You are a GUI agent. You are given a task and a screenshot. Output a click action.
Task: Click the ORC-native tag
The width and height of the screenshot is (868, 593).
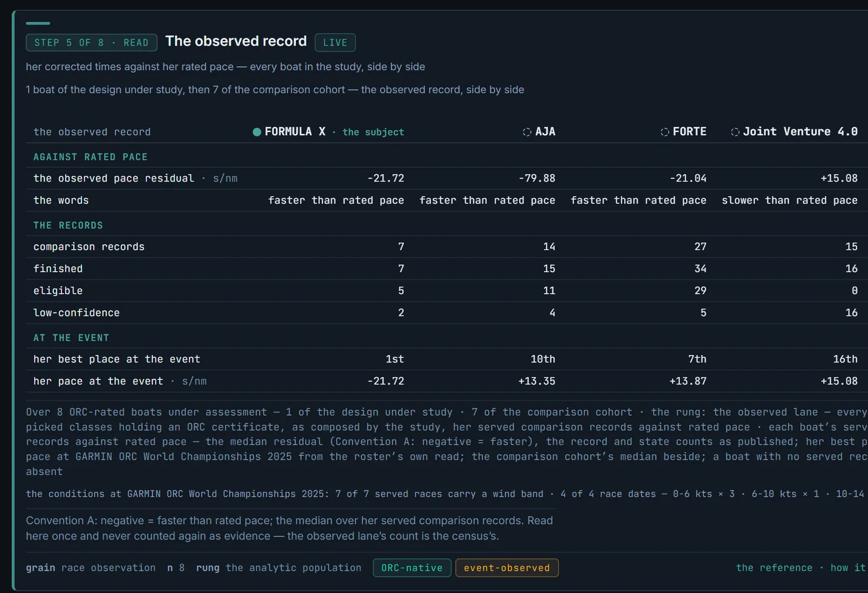point(412,568)
